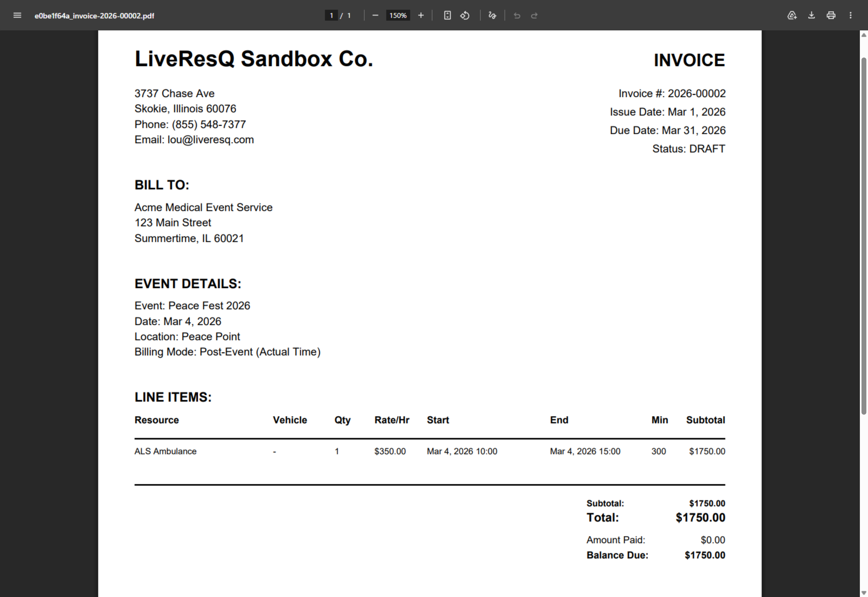Click Summertime, IL 60021 line
This screenshot has width=868, height=597.
[x=189, y=238]
